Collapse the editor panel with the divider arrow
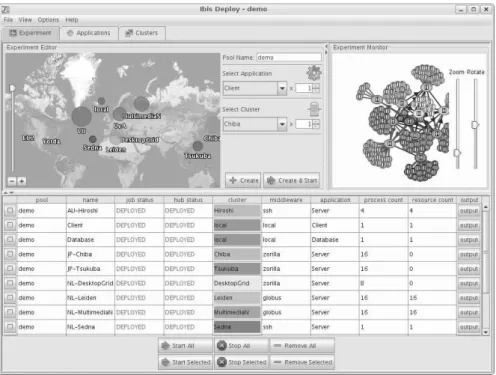The image size is (496, 375). point(326,47)
